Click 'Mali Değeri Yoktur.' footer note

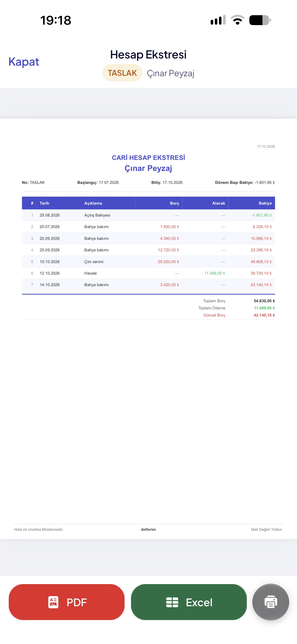[x=267, y=529]
